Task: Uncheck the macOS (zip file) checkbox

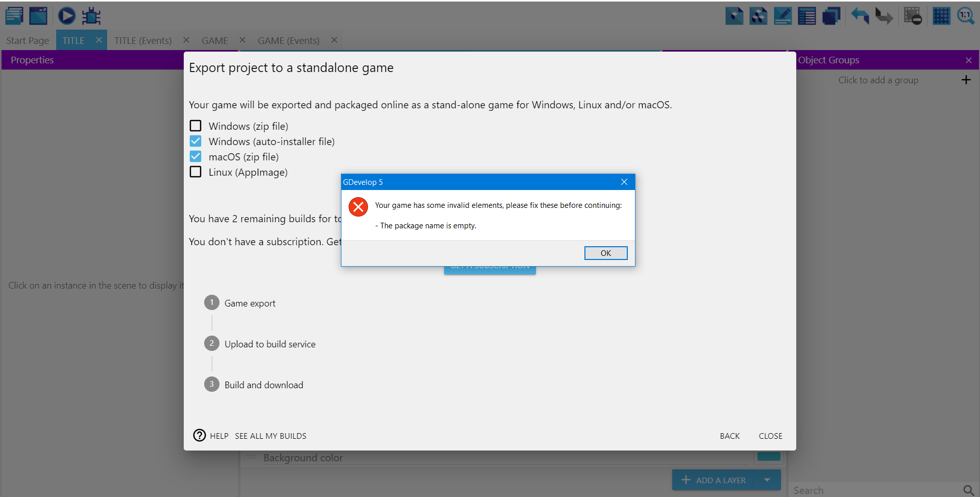Action: pyautogui.click(x=195, y=156)
